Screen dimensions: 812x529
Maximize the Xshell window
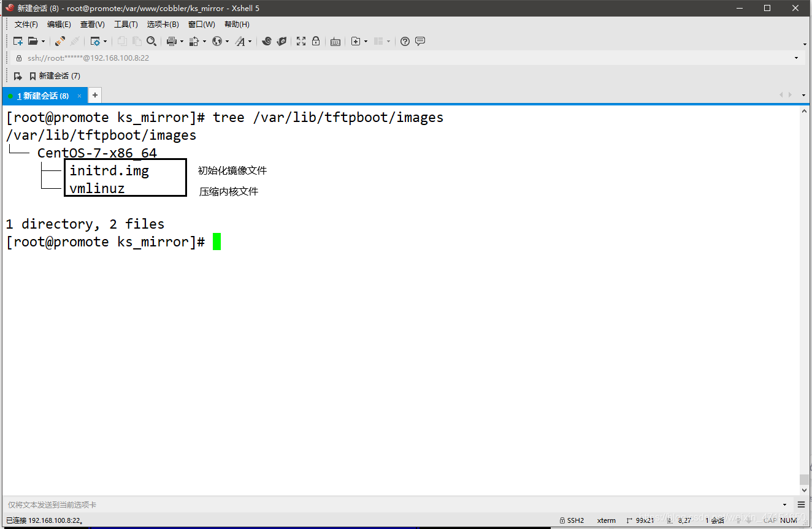[x=767, y=8]
